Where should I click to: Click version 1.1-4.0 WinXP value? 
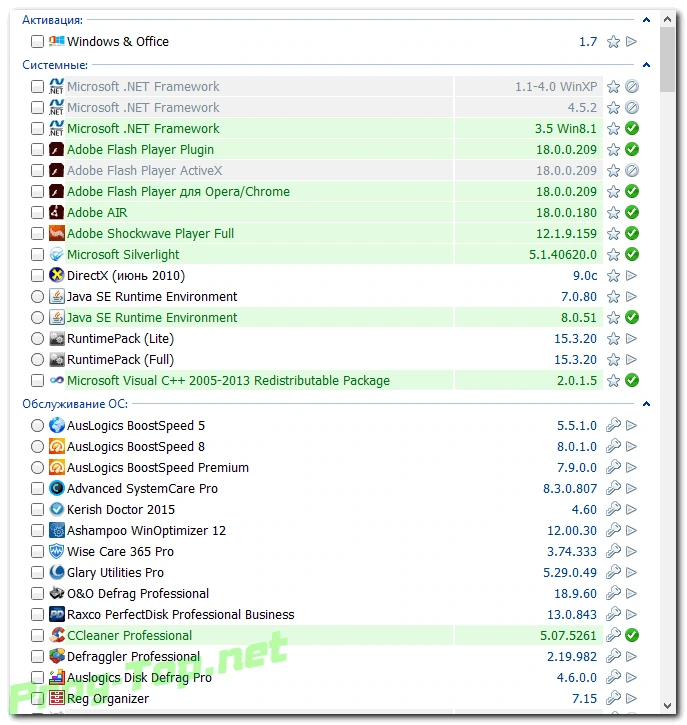[x=556, y=86]
